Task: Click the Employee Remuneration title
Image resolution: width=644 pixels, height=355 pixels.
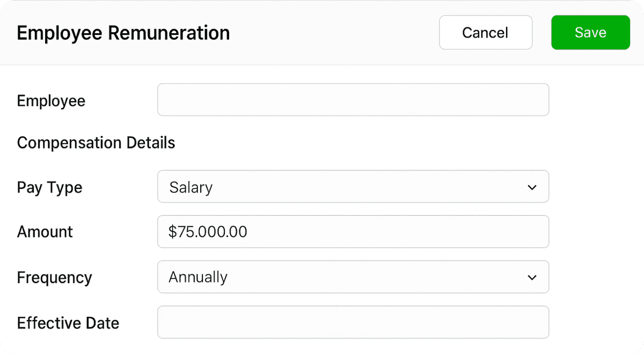Action: [123, 33]
